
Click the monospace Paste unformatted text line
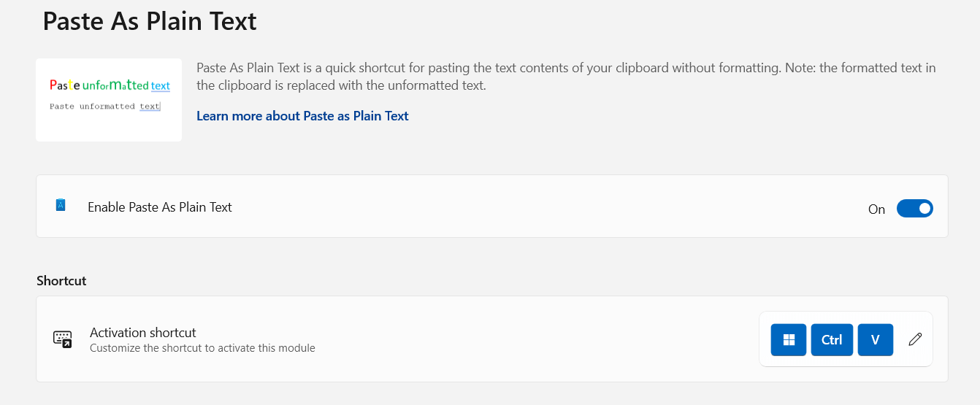click(104, 106)
